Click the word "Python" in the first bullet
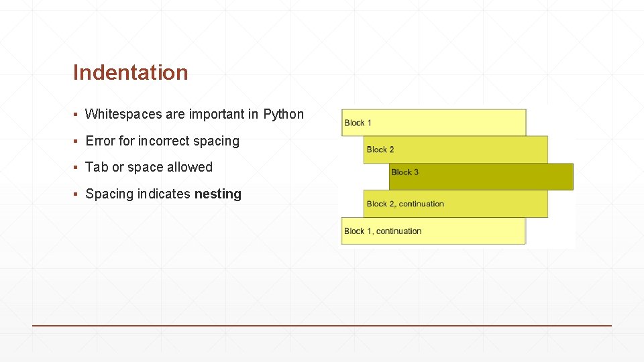 (x=283, y=114)
